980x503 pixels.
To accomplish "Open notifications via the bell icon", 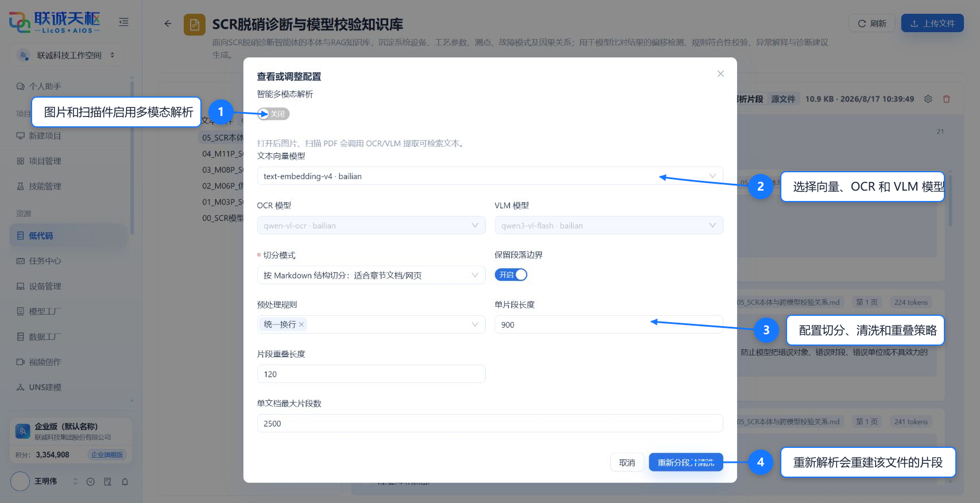I will [125, 482].
